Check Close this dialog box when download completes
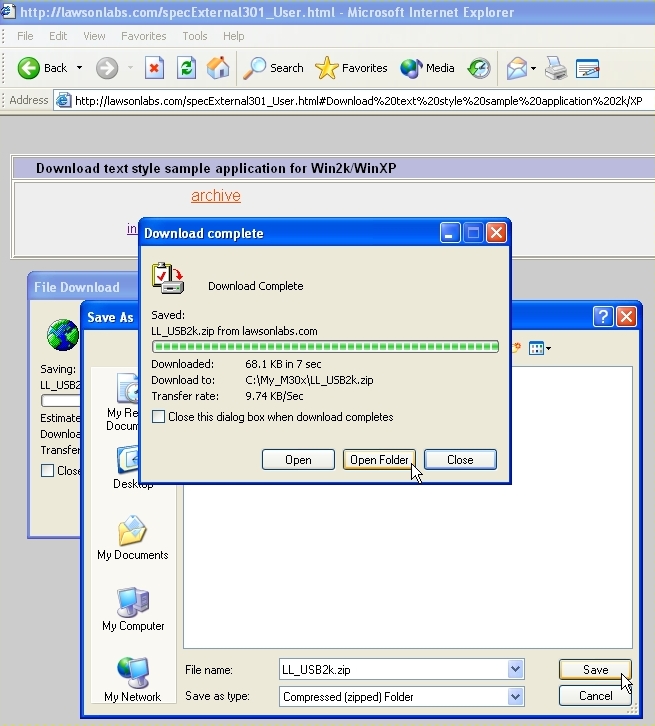The image size is (655, 726). click(x=158, y=417)
